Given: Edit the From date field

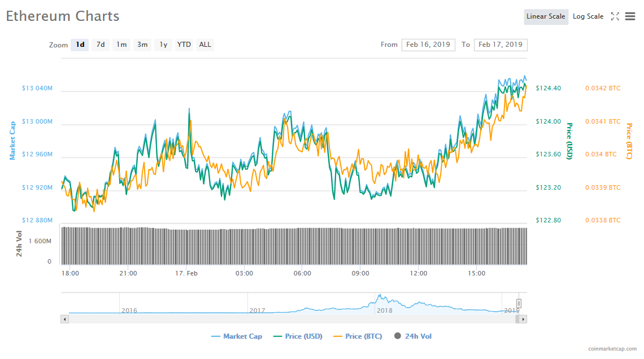Looking at the screenshot, I should pyautogui.click(x=428, y=45).
